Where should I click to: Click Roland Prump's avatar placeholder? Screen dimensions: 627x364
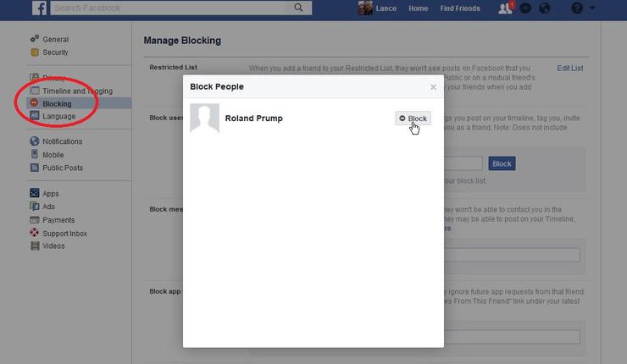tap(204, 118)
